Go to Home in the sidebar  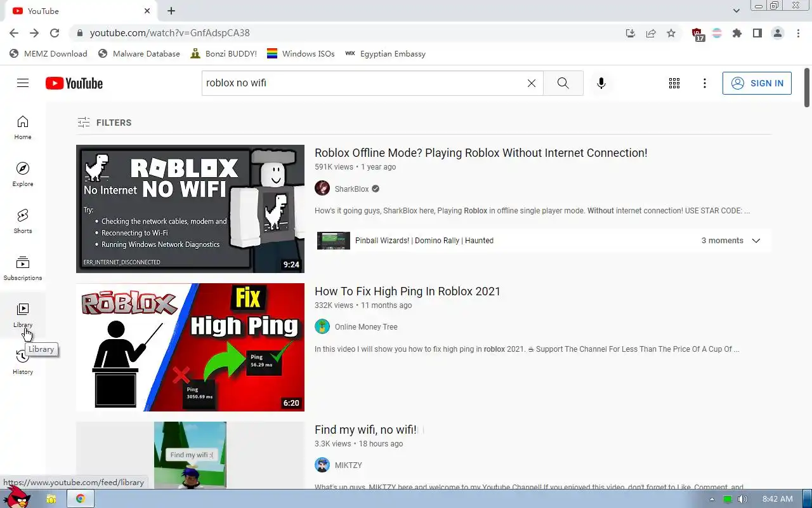[23, 128]
